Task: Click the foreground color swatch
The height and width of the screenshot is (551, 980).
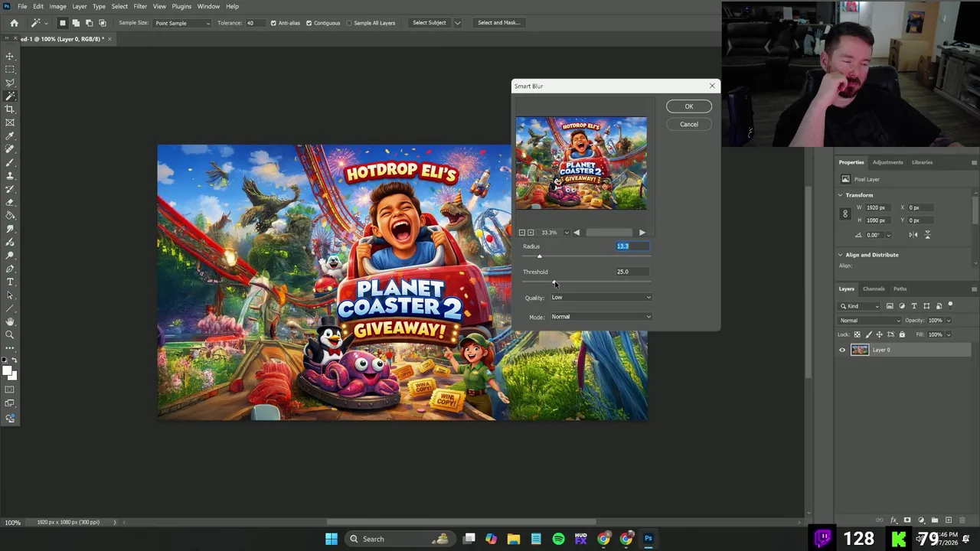Action: [7, 371]
